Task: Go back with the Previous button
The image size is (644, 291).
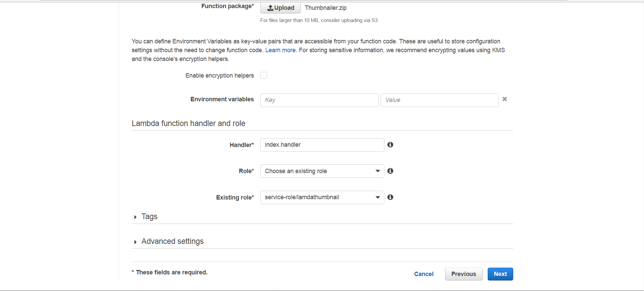Action: [x=464, y=274]
